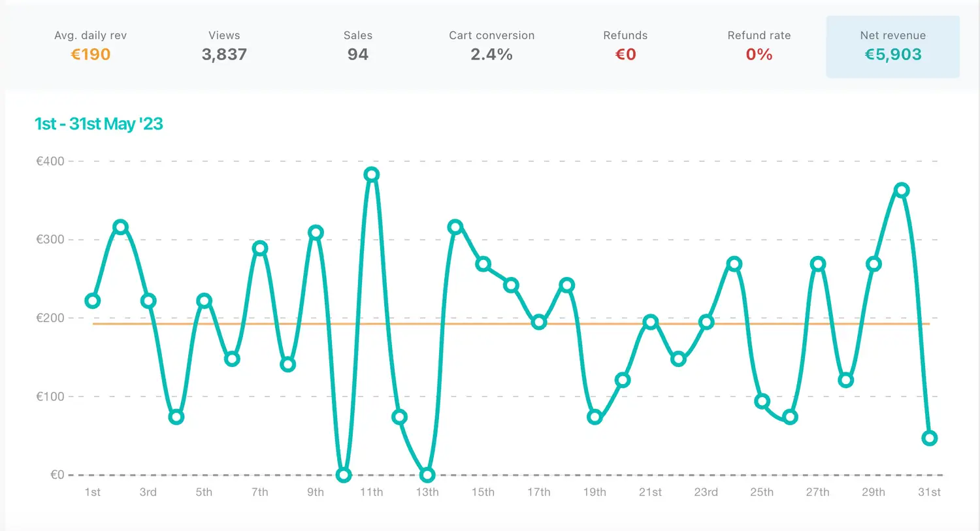Choose the Refunds metric tile

[x=625, y=46]
